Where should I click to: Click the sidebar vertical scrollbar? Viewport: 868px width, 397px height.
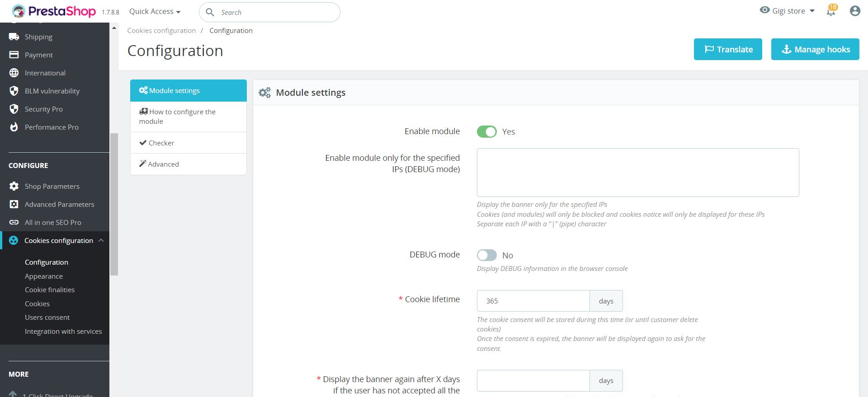click(x=114, y=203)
